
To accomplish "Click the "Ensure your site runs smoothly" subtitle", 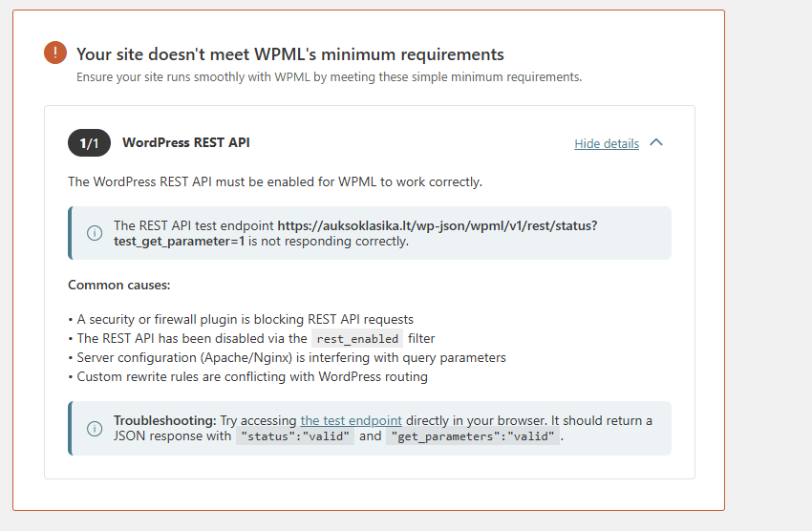I will click(329, 77).
